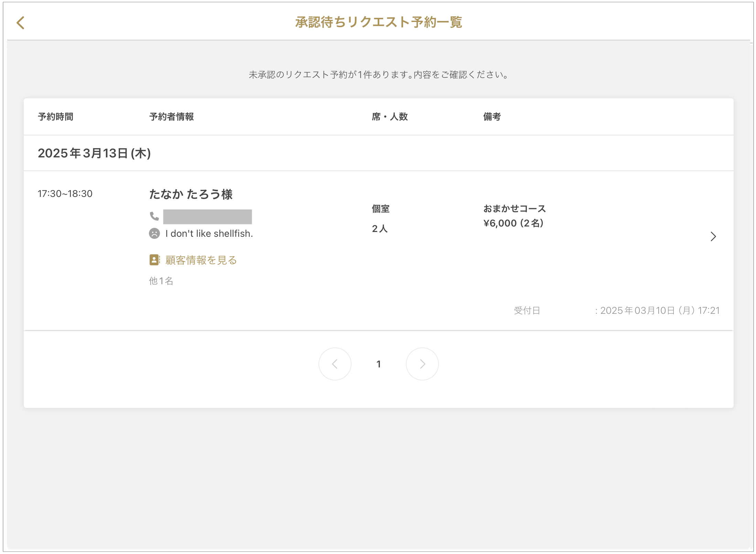Click the 席・人数 column header
The height and width of the screenshot is (554, 756).
[x=389, y=117]
